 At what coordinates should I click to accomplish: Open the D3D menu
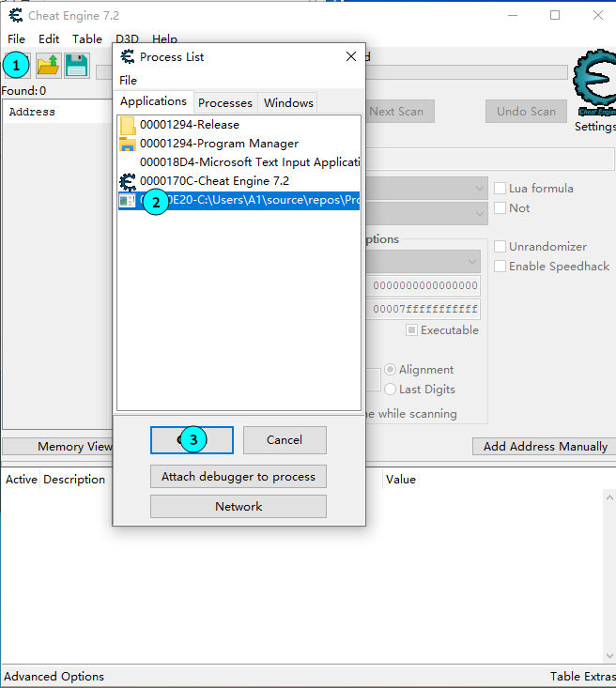coord(127,39)
